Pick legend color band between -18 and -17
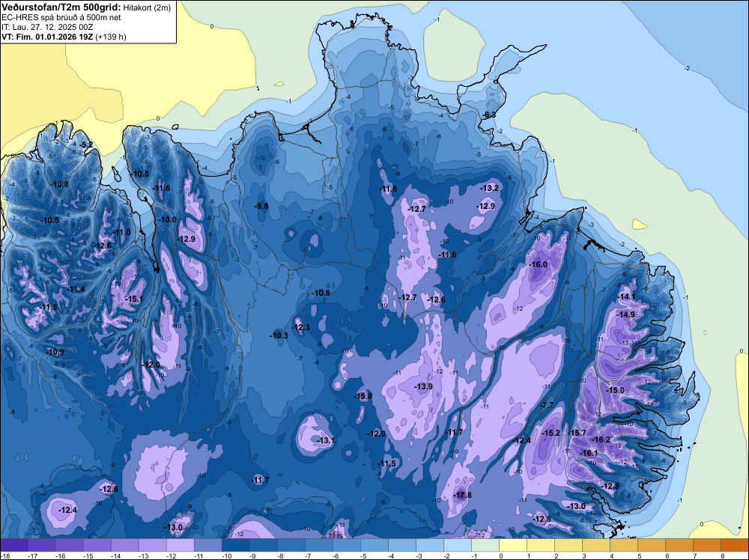This screenshot has height=560, width=749. tap(13, 545)
